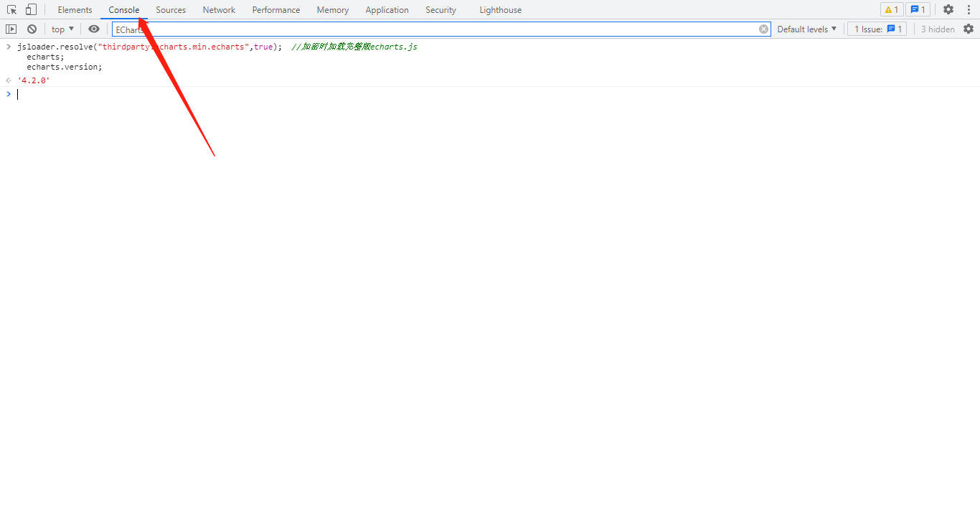Click the jsloader.resolve code line
This screenshot has height=506, width=980.
pyautogui.click(x=217, y=47)
